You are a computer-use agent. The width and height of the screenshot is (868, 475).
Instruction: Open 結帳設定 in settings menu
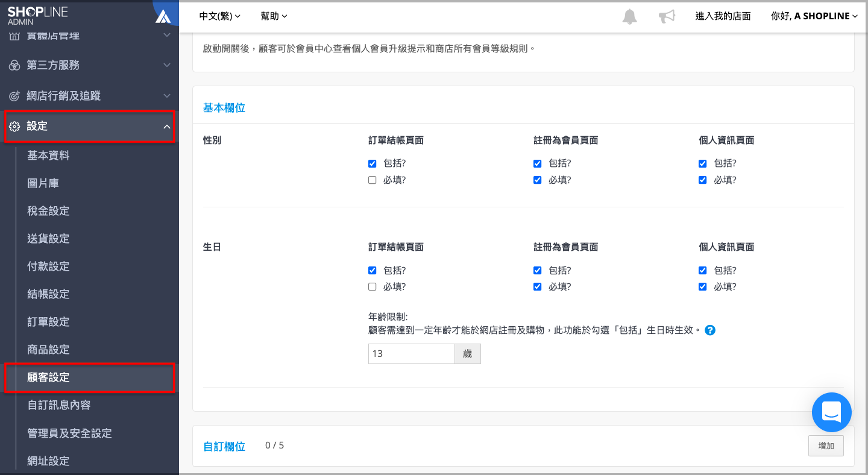coord(48,294)
